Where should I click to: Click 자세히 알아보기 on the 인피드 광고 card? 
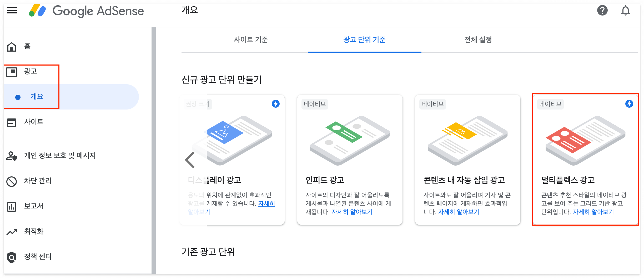[352, 212]
